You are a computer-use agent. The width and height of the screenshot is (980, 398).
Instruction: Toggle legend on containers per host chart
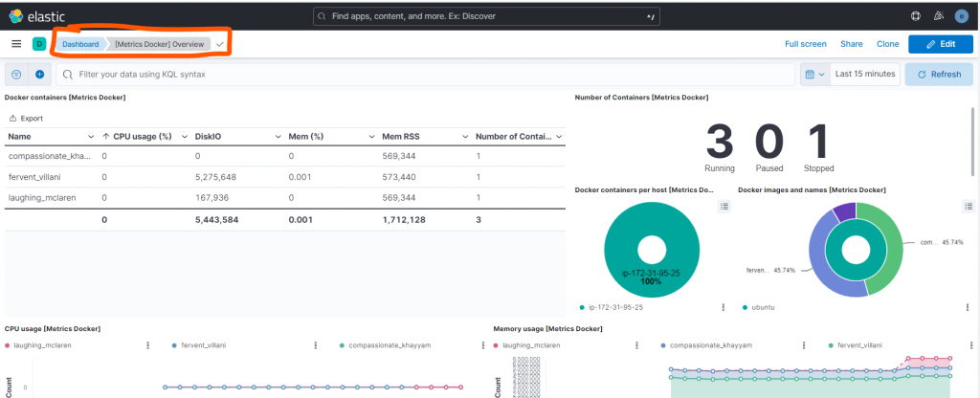coord(724,206)
